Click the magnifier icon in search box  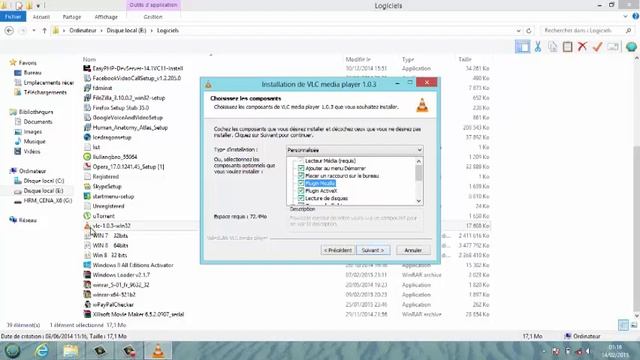tap(628, 31)
